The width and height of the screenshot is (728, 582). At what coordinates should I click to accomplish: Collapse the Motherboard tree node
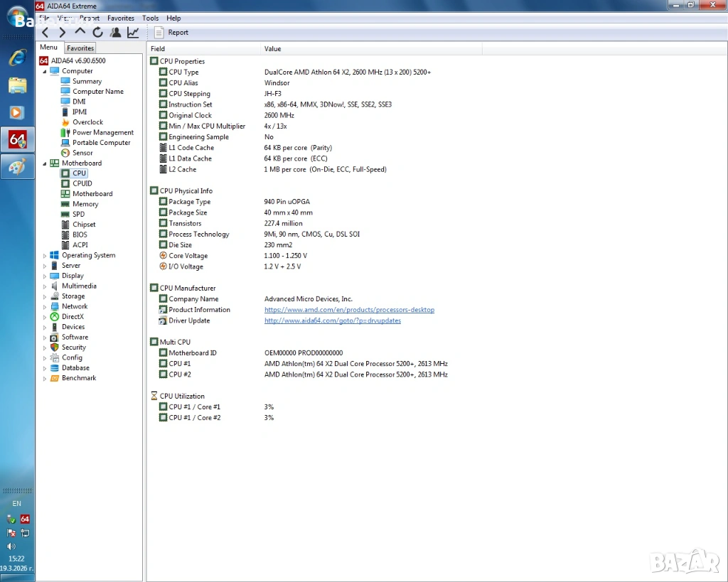click(45, 163)
